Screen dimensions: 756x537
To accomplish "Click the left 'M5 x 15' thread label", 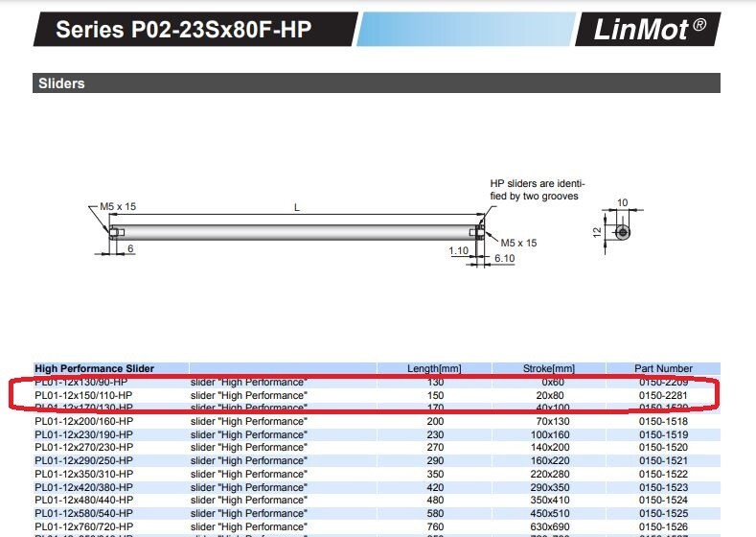I will (x=118, y=206).
